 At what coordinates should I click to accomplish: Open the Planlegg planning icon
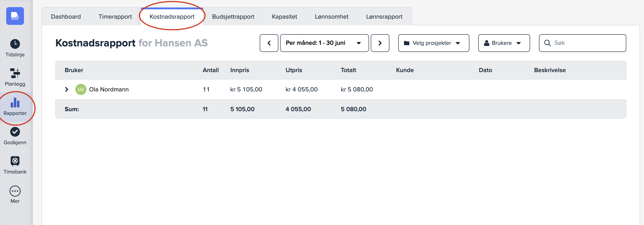click(x=15, y=73)
